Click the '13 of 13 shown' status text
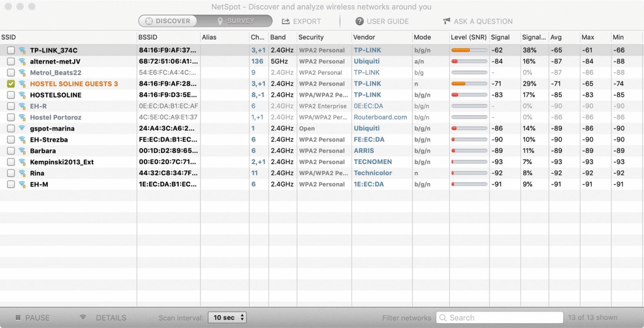The width and height of the screenshot is (644, 328). (593, 318)
